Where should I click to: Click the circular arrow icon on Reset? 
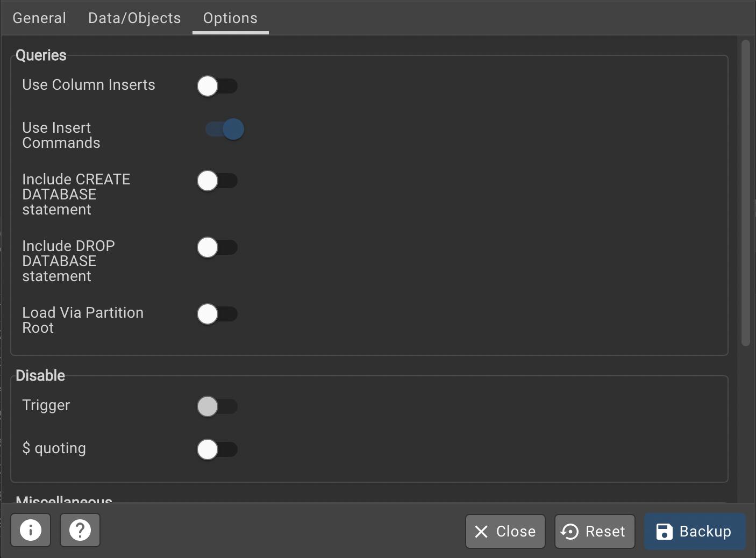[x=569, y=531]
